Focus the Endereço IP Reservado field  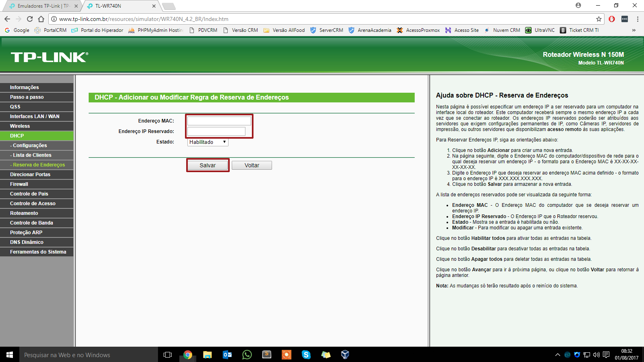tap(216, 131)
